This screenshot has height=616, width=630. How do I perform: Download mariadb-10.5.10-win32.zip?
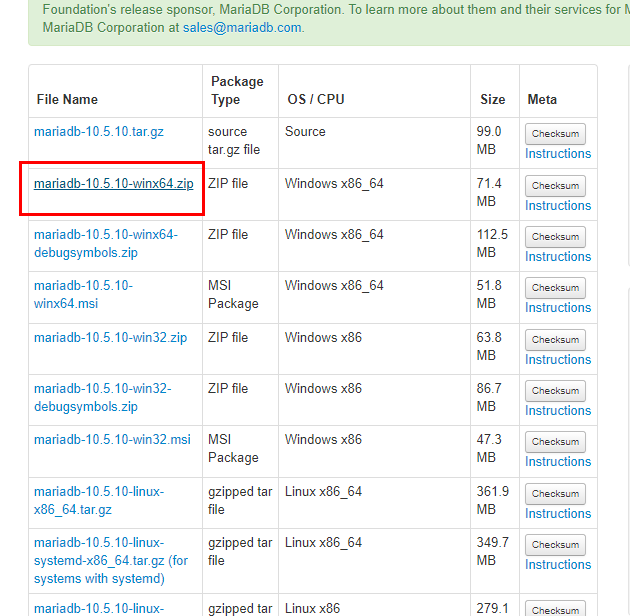tap(110, 338)
